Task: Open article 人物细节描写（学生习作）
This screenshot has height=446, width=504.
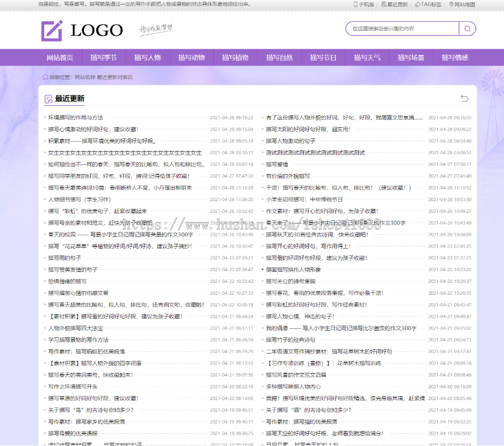Action: pos(80,199)
